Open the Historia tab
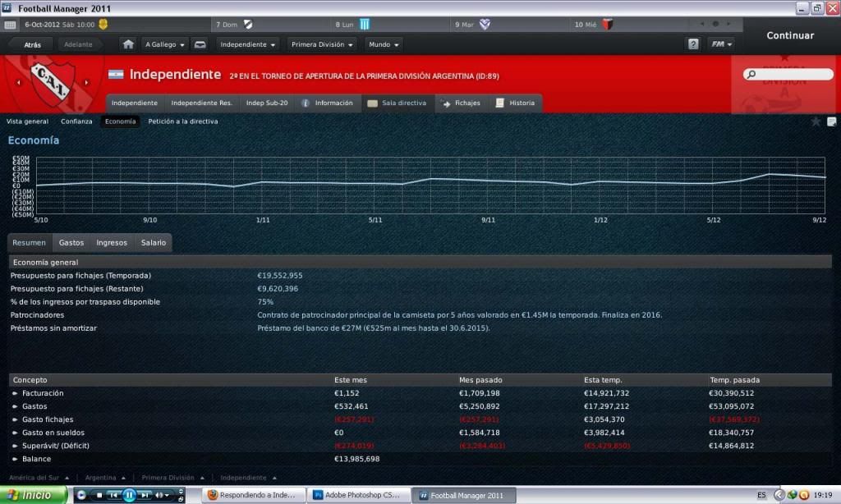841x504 pixels. coord(516,103)
